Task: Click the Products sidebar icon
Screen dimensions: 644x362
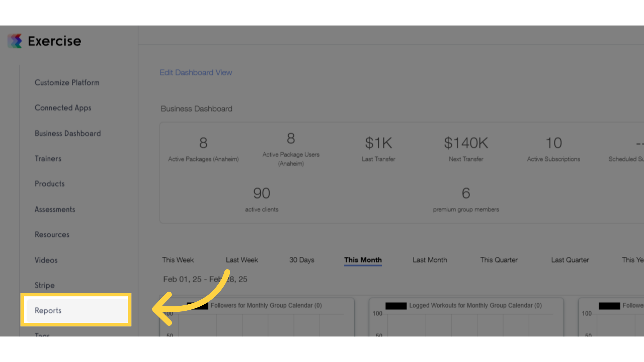Action: (x=50, y=184)
